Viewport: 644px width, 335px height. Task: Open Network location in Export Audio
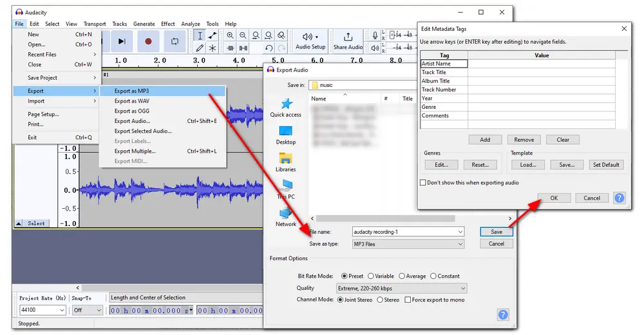(286, 217)
